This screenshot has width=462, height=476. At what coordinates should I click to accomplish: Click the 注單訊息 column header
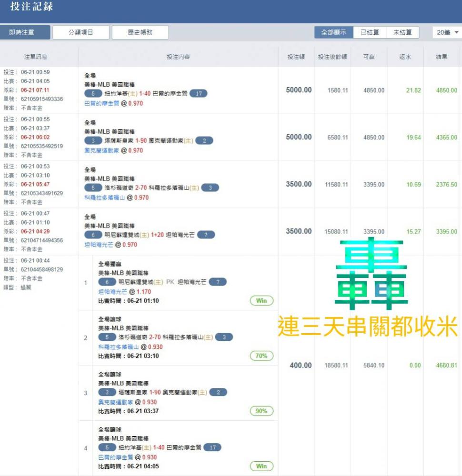point(36,57)
